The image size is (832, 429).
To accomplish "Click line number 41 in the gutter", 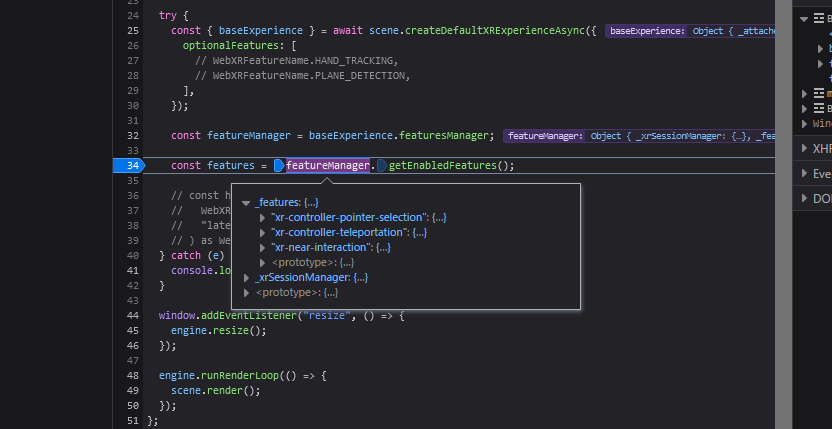I will (133, 271).
